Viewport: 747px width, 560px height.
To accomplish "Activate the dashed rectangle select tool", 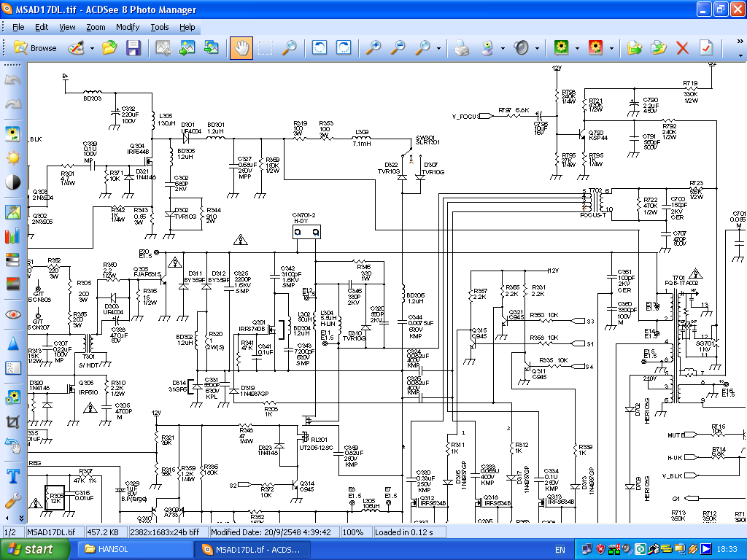I will (x=266, y=48).
